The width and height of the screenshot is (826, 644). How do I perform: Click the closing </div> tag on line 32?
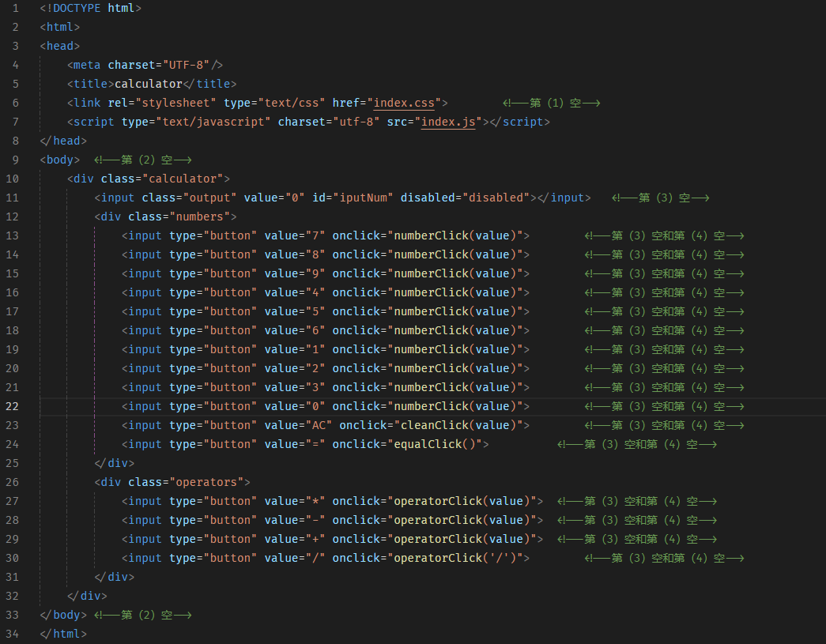pos(88,596)
